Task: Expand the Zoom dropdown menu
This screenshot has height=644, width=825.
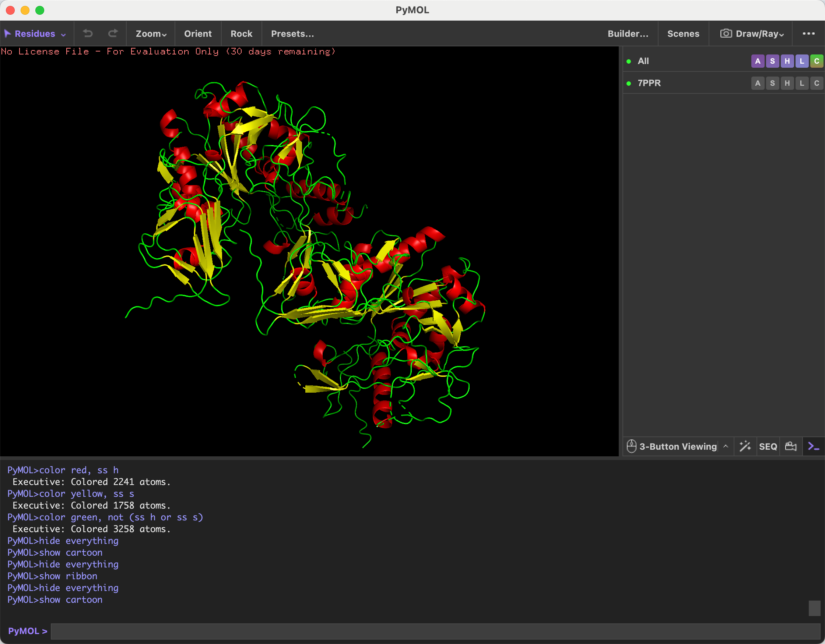Action: (x=151, y=33)
